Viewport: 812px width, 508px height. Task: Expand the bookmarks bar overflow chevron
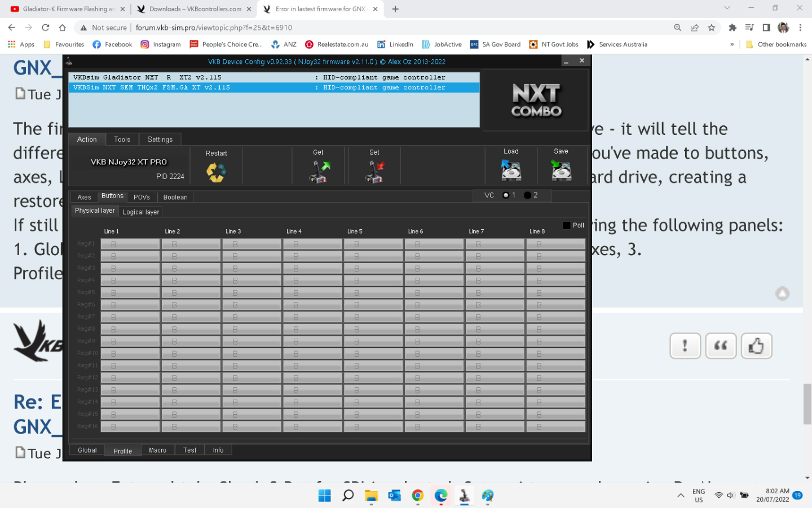click(x=732, y=44)
